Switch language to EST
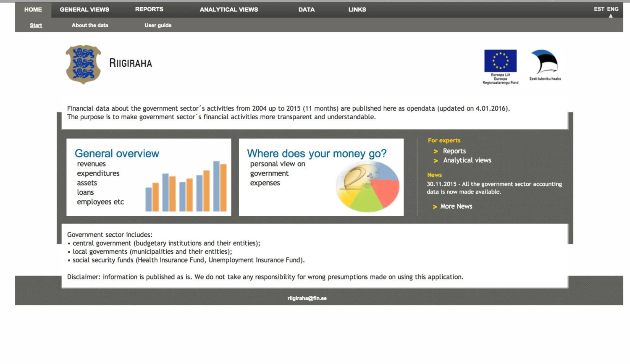Viewport: 630px width, 364px height. tap(599, 9)
